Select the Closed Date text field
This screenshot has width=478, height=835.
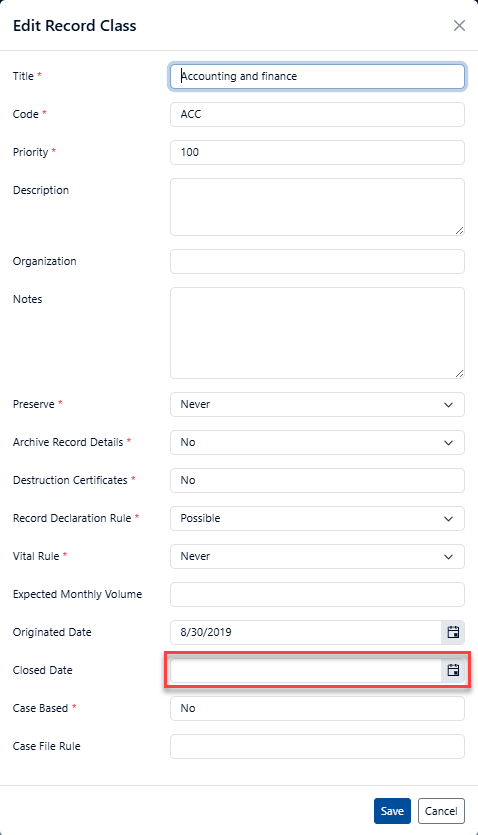(306, 670)
